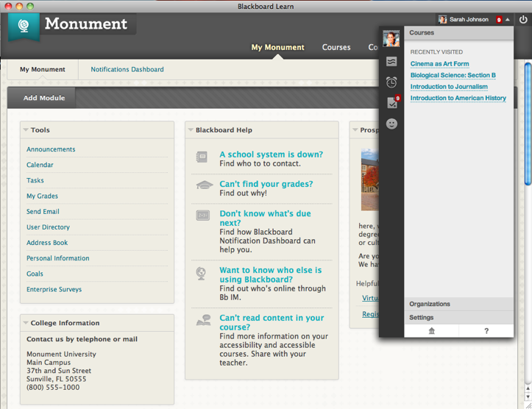Screen dimensions: 532x409
Task: Select the My Monument top navigation tab
Action: 277,47
